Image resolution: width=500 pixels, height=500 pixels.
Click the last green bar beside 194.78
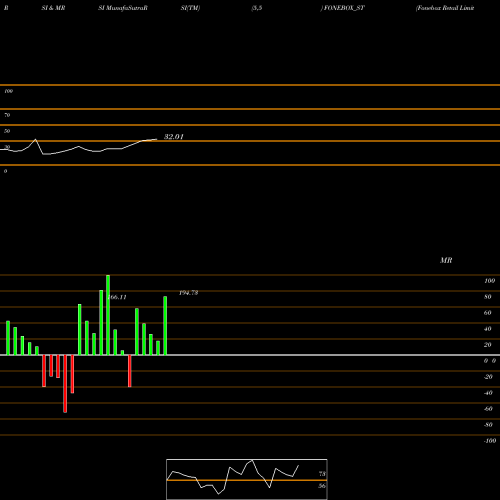(165, 326)
